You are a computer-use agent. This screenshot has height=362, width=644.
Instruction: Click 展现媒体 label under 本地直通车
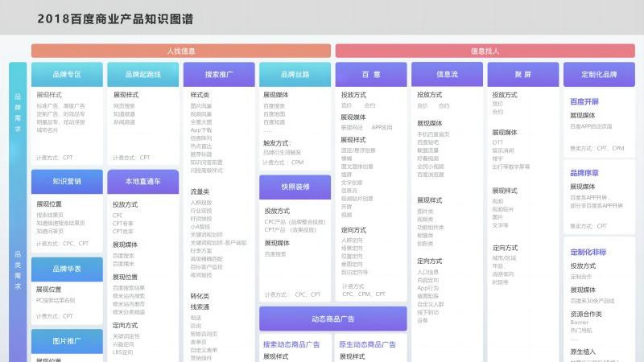point(126,245)
